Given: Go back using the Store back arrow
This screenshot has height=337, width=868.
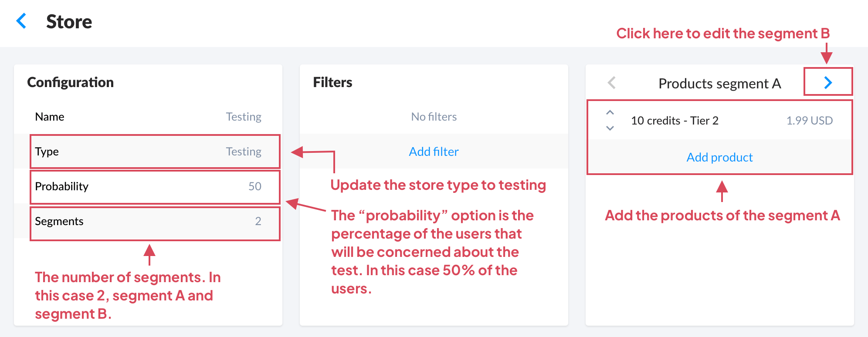Looking at the screenshot, I should (x=21, y=21).
